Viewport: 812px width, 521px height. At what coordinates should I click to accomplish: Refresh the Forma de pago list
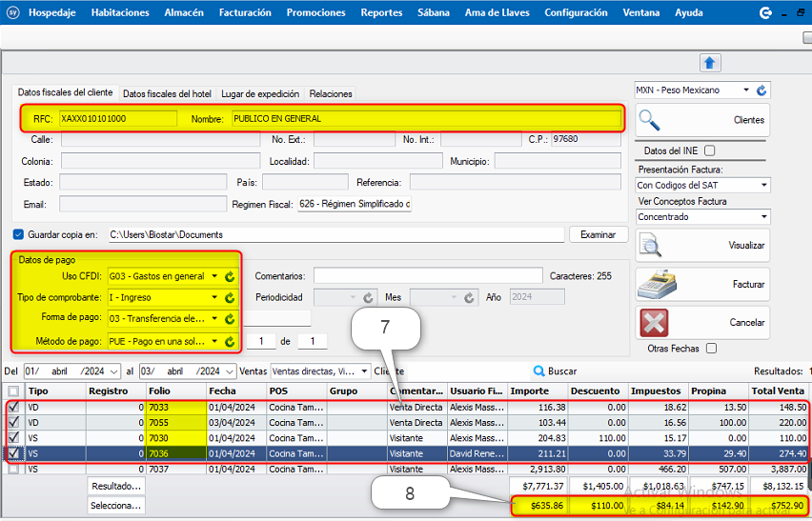click(x=230, y=319)
